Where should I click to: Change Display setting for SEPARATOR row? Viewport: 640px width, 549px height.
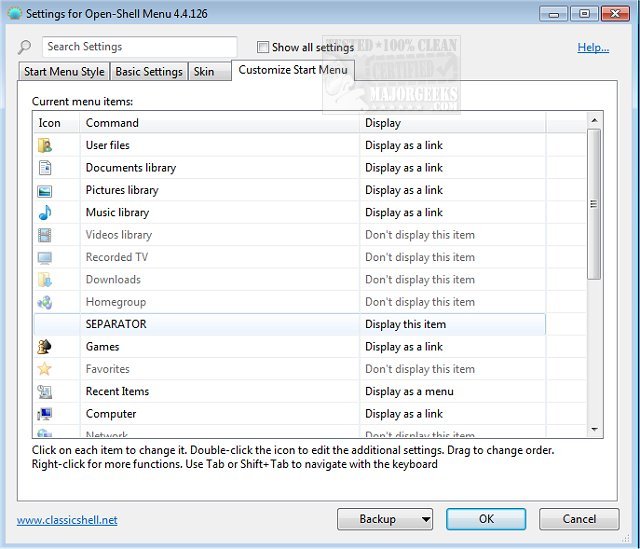point(405,325)
